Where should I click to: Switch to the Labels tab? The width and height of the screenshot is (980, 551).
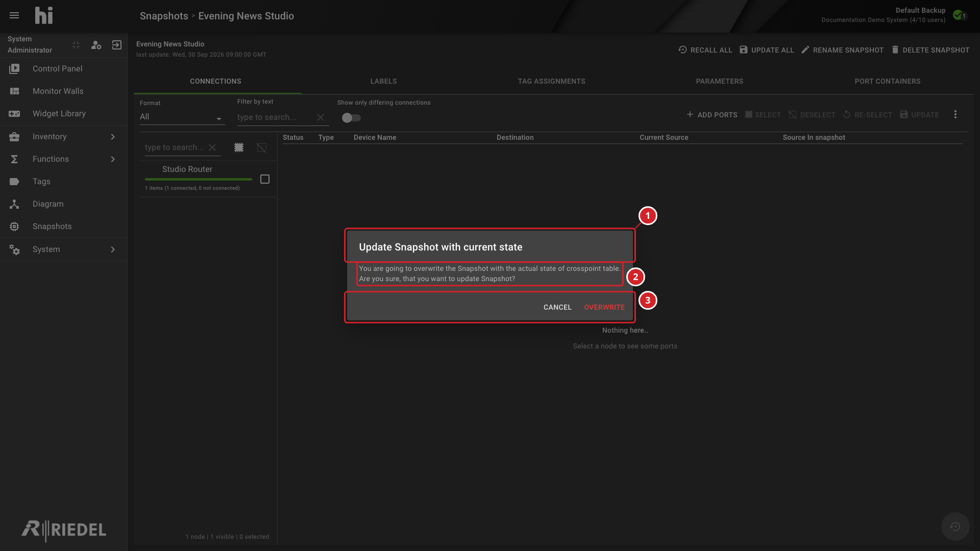click(x=383, y=81)
